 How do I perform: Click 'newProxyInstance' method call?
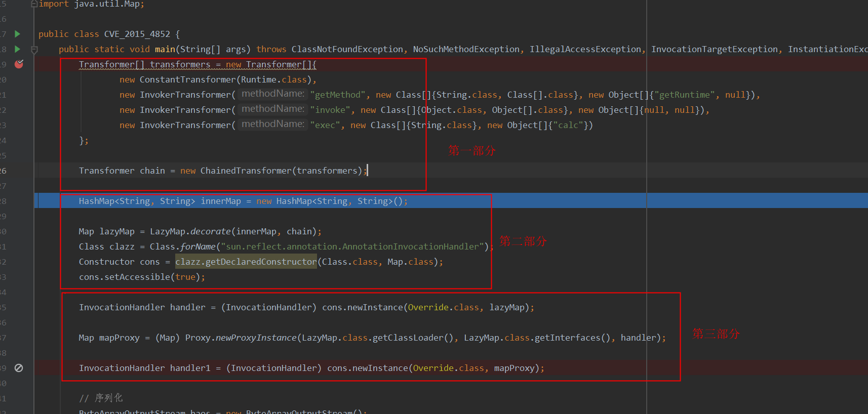256,338
